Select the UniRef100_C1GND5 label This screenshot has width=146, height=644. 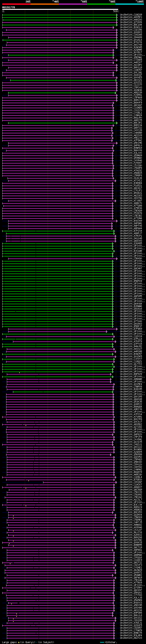(131, 108)
